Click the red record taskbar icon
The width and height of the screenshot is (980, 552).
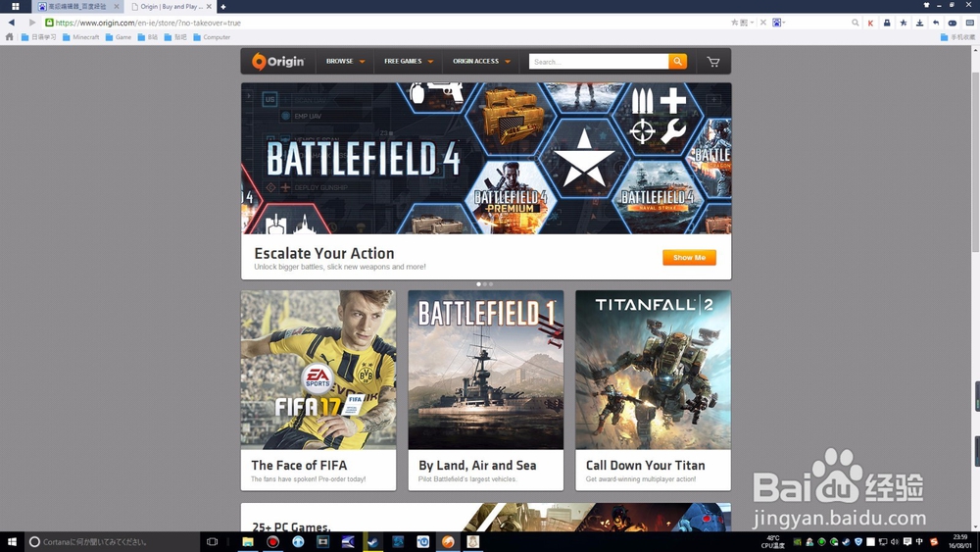273,542
